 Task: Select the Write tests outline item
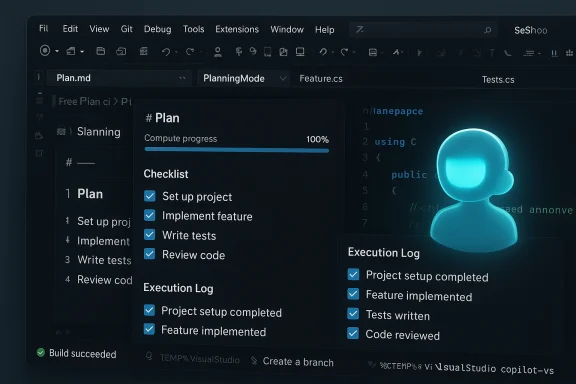(x=104, y=260)
